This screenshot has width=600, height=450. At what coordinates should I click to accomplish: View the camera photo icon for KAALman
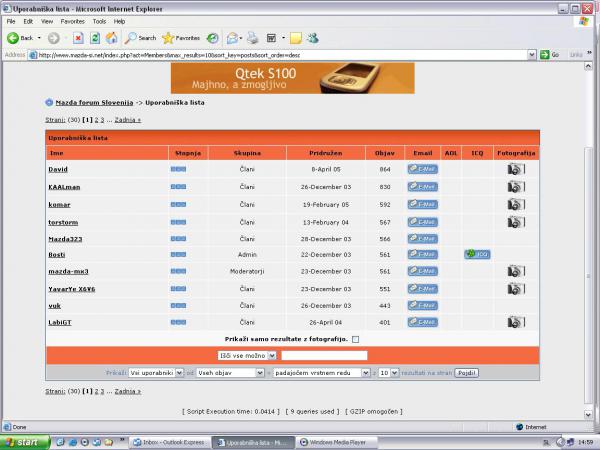(x=516, y=186)
